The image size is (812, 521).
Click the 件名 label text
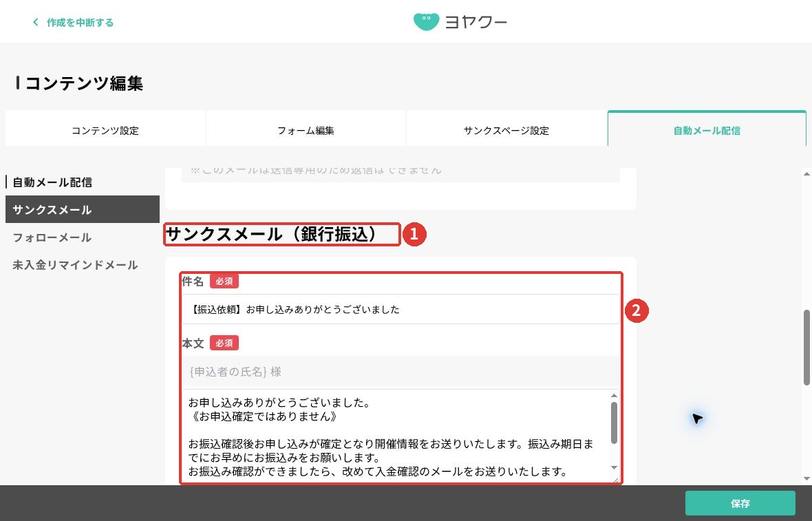click(193, 281)
